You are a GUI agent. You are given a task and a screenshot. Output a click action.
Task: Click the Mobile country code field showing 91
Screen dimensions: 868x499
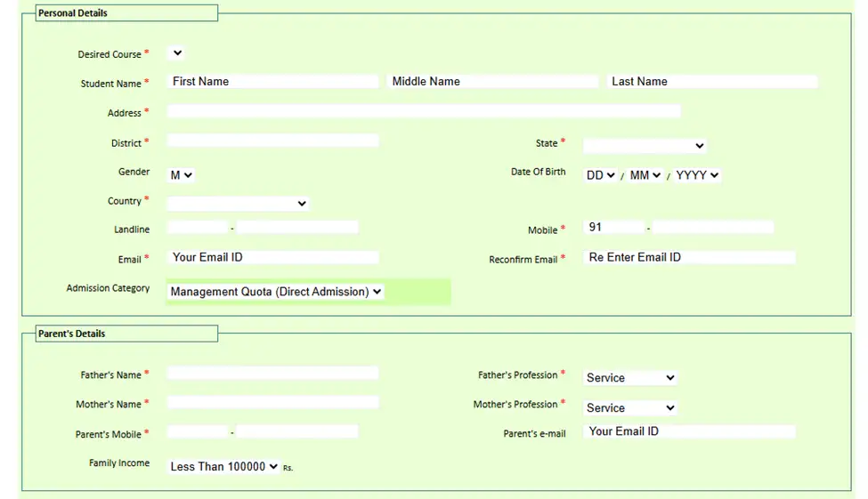coord(614,227)
